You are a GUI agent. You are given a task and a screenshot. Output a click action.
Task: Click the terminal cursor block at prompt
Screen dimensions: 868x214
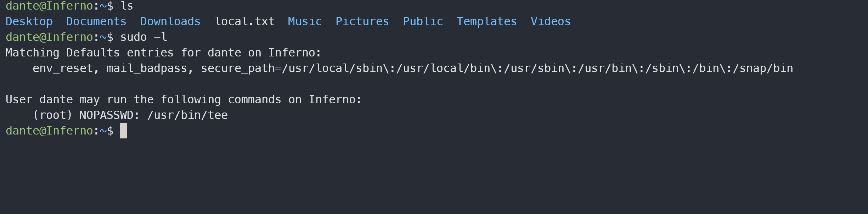(x=123, y=131)
